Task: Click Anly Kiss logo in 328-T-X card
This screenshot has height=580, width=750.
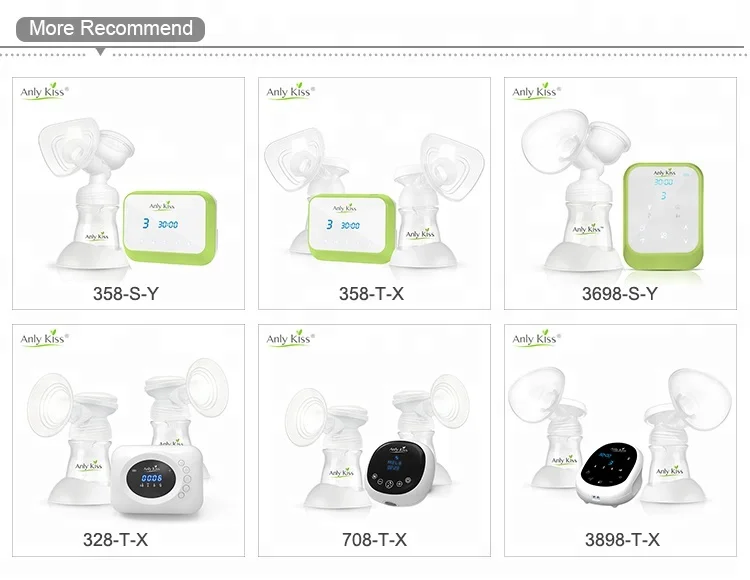Action: click(x=44, y=338)
